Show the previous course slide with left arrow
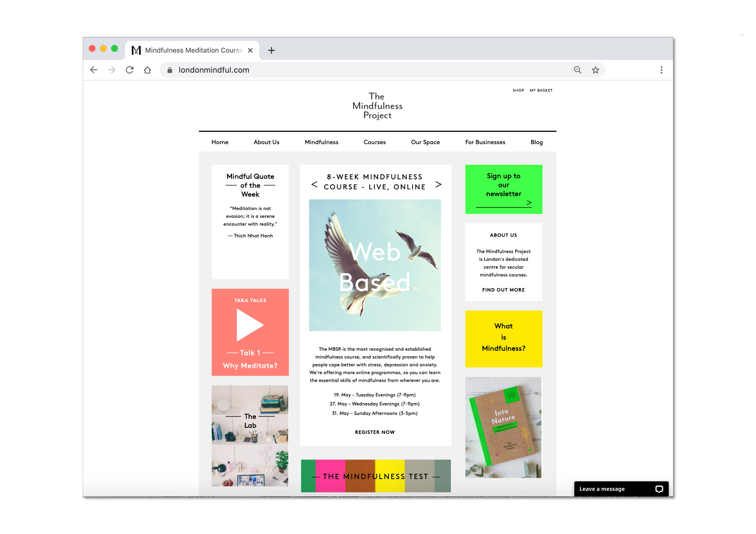The width and height of the screenshot is (756, 534). [x=314, y=184]
